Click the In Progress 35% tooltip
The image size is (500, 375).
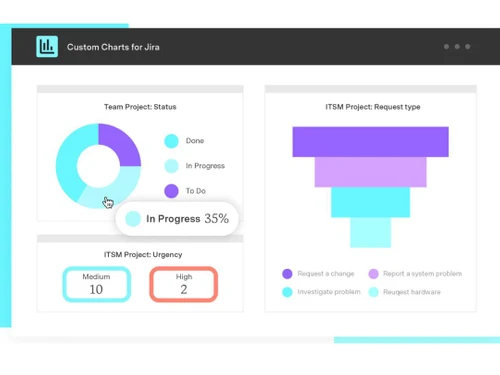tap(177, 219)
